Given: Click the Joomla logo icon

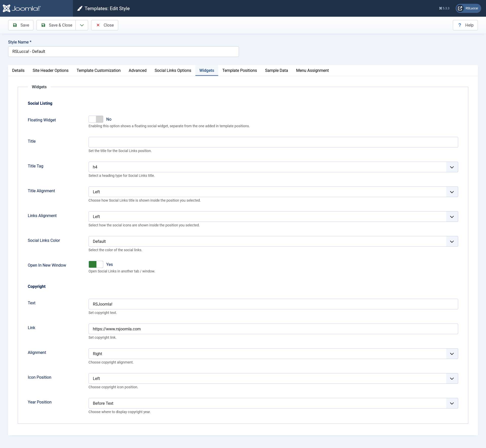Looking at the screenshot, I should coord(7,8).
